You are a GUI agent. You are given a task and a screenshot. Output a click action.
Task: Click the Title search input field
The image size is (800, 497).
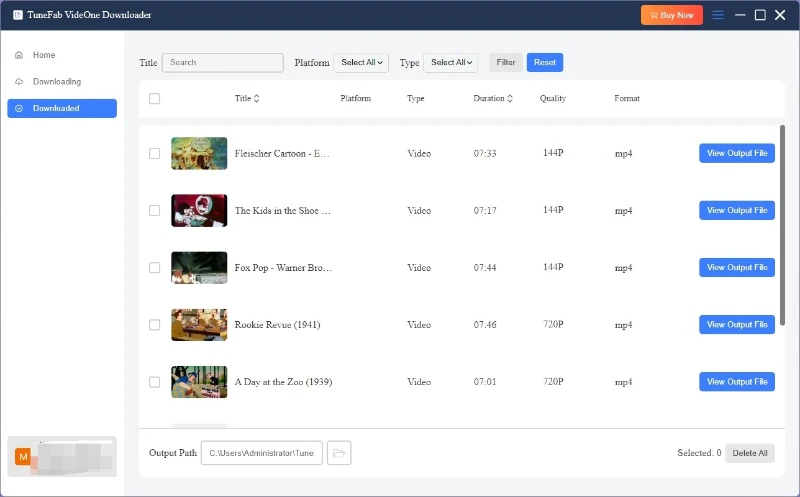pos(223,62)
